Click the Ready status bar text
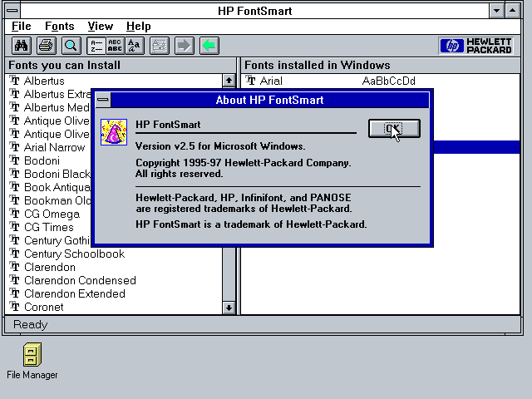532x399 pixels. coord(30,324)
